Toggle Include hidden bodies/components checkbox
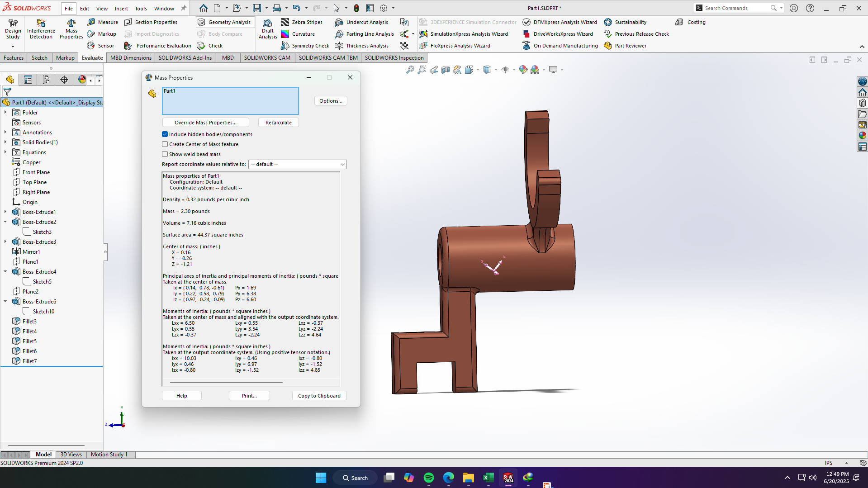The image size is (868, 488). tap(165, 134)
